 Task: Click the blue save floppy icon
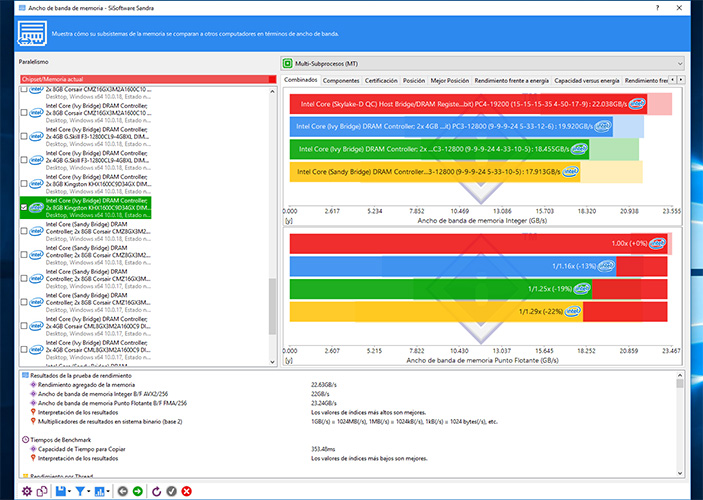click(x=61, y=491)
